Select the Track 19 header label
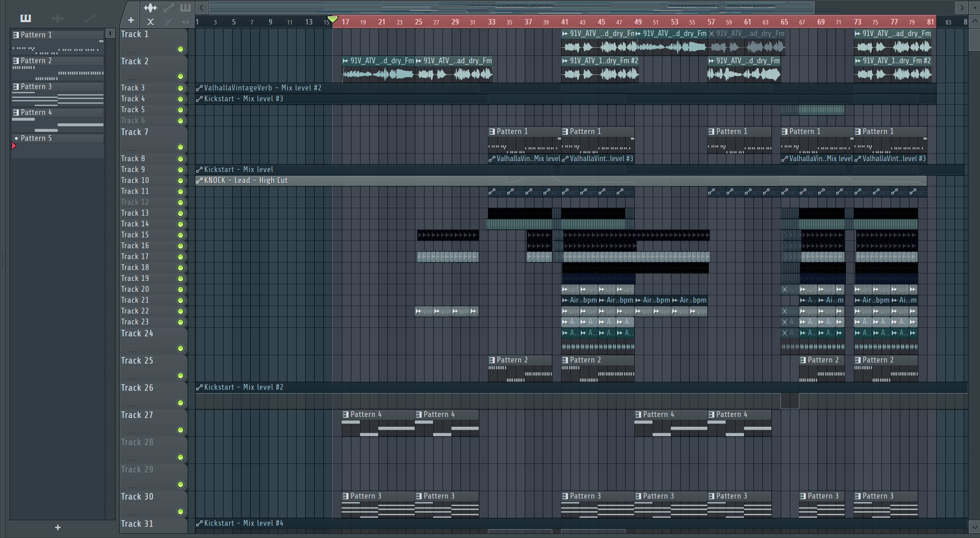The image size is (980, 538). pos(135,278)
